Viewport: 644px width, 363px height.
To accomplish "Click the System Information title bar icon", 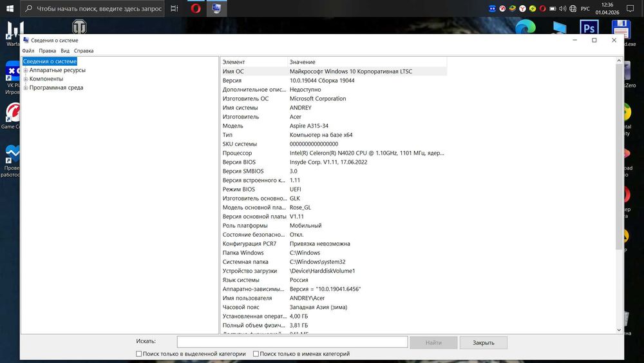I will coord(26,40).
